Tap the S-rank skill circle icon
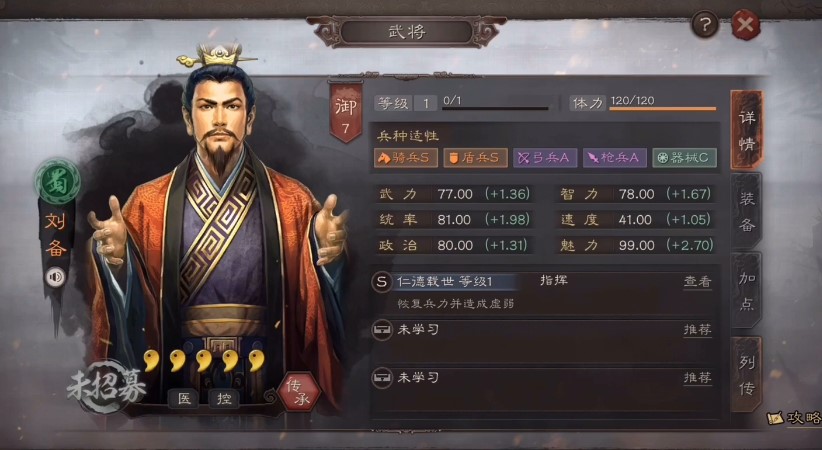The height and width of the screenshot is (450, 822). (x=382, y=282)
